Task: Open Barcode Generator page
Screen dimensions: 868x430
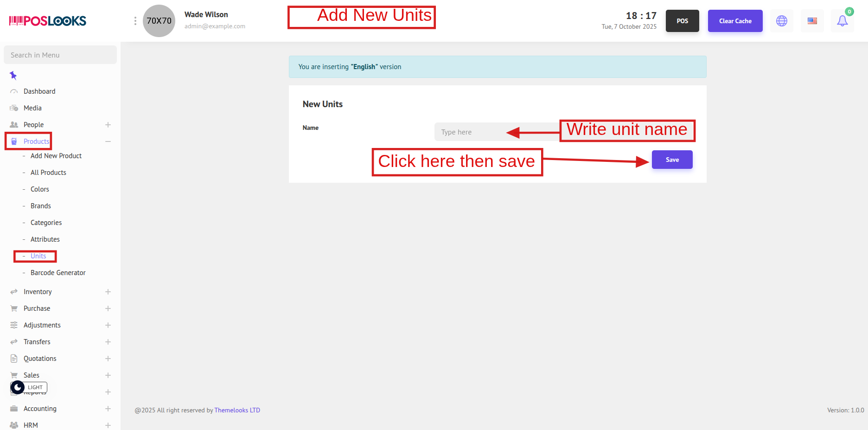Action: [58, 273]
